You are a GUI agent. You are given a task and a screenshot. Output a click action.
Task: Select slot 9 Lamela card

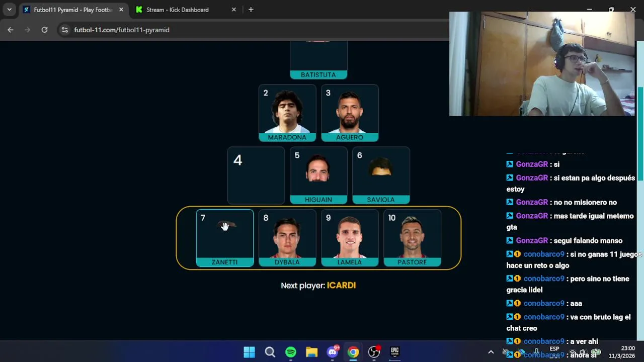[350, 238]
